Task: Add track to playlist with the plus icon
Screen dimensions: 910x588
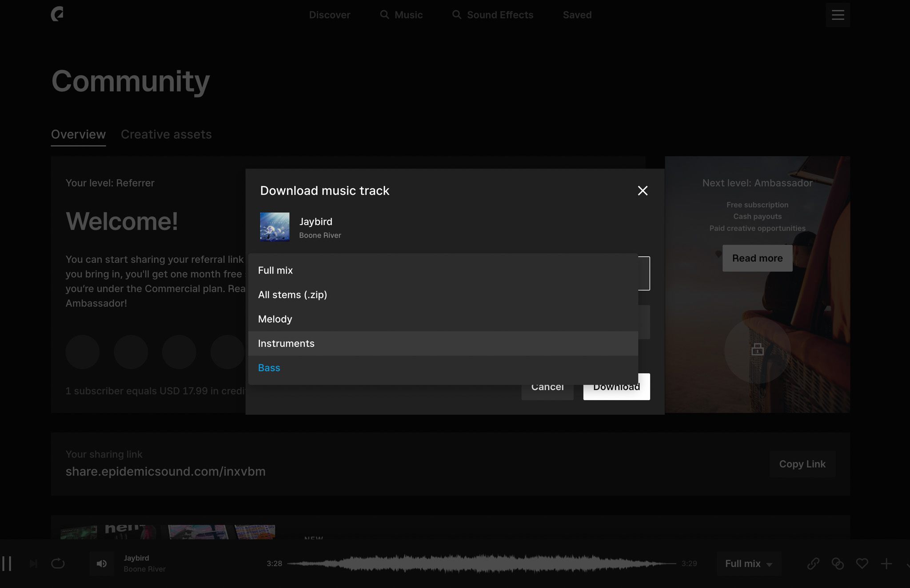Action: [886, 564]
